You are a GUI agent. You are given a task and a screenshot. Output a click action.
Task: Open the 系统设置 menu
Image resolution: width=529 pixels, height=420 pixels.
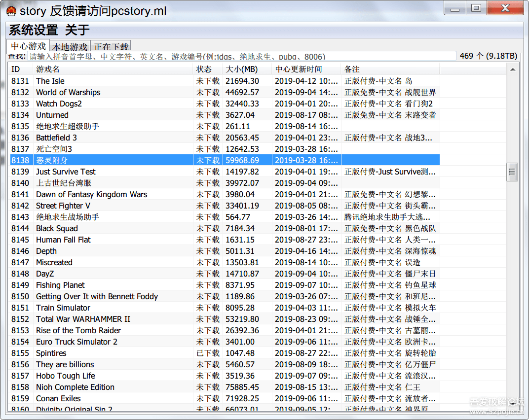(33, 30)
